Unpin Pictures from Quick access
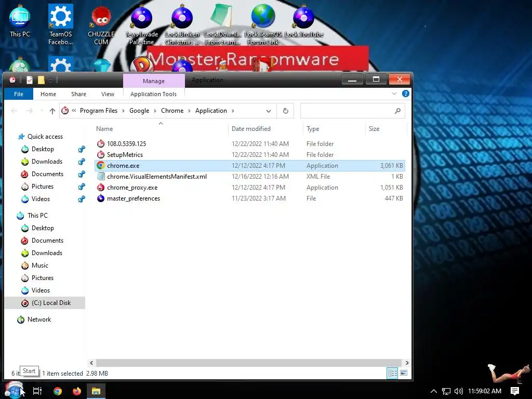This screenshot has height=399, width=532. 82,187
